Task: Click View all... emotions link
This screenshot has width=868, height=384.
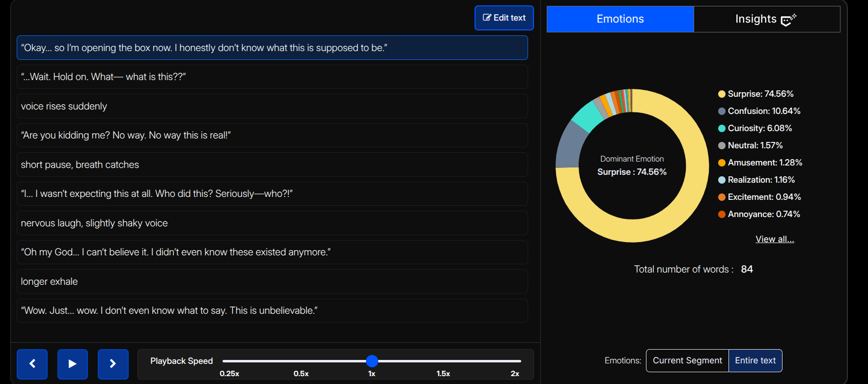Action: point(774,239)
